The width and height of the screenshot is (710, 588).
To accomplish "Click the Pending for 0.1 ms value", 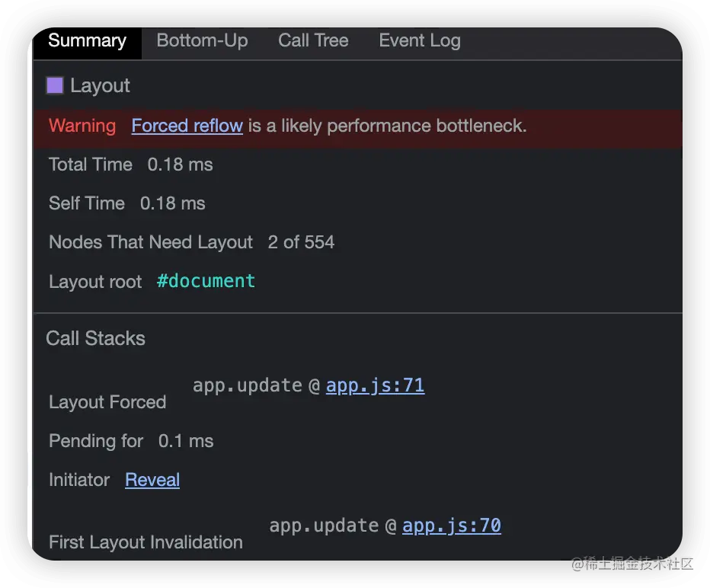I will pos(186,441).
